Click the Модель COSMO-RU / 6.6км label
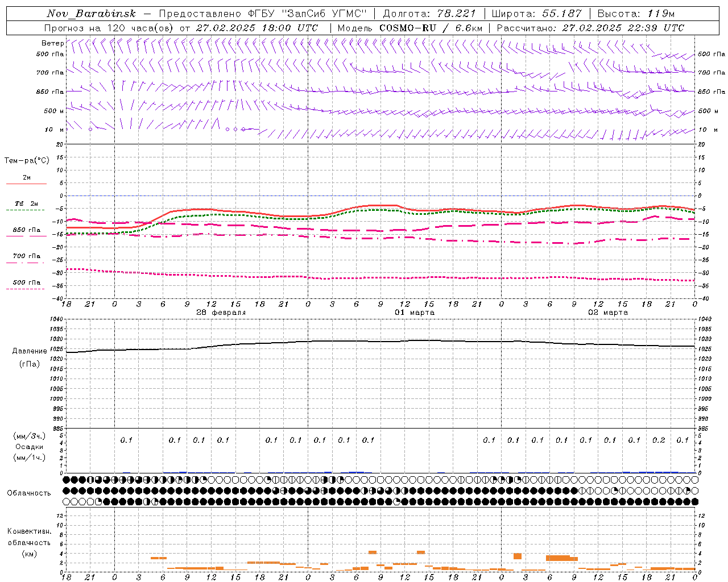 409,28
